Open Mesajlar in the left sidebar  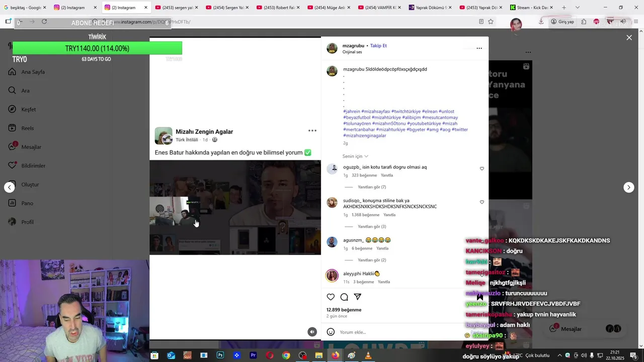pyautogui.click(x=25, y=147)
